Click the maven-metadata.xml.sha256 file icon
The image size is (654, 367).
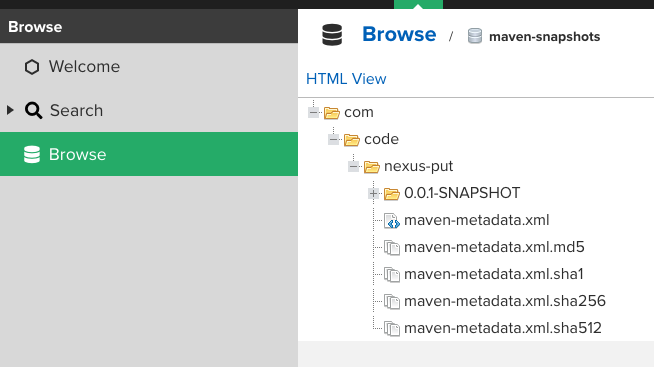point(392,302)
